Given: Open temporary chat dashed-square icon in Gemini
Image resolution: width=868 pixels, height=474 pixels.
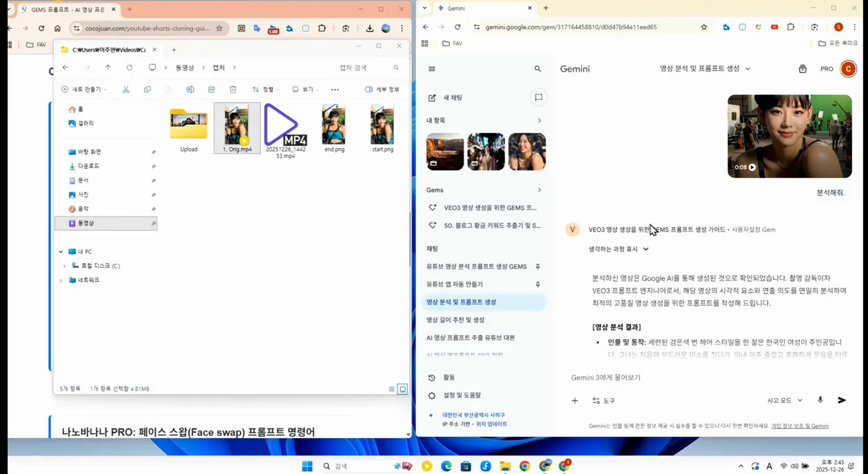Looking at the screenshot, I should 539,97.
